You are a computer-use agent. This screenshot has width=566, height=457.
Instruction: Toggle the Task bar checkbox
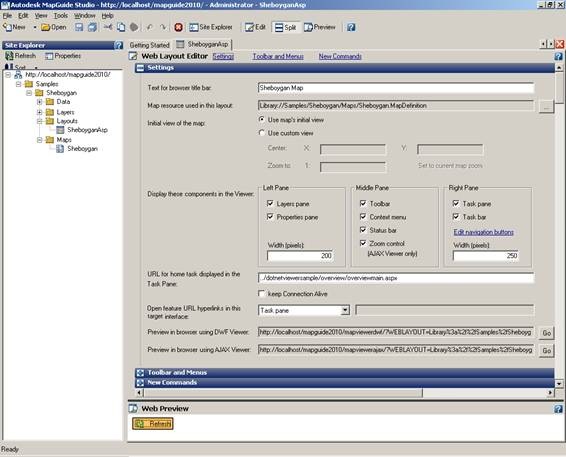pyautogui.click(x=456, y=217)
